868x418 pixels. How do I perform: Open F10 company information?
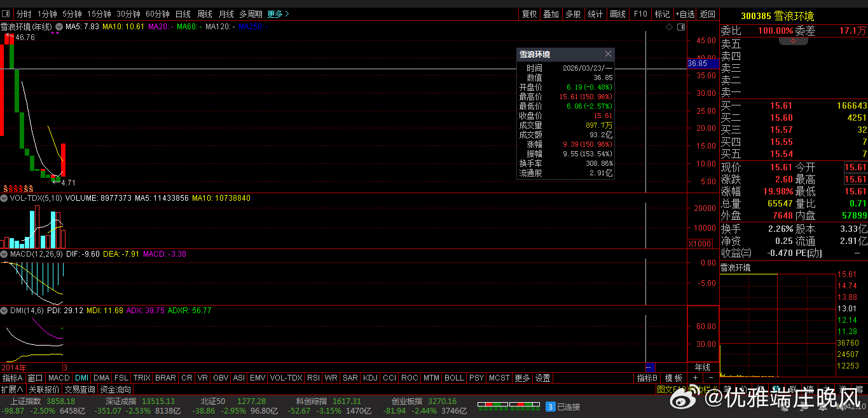point(640,13)
